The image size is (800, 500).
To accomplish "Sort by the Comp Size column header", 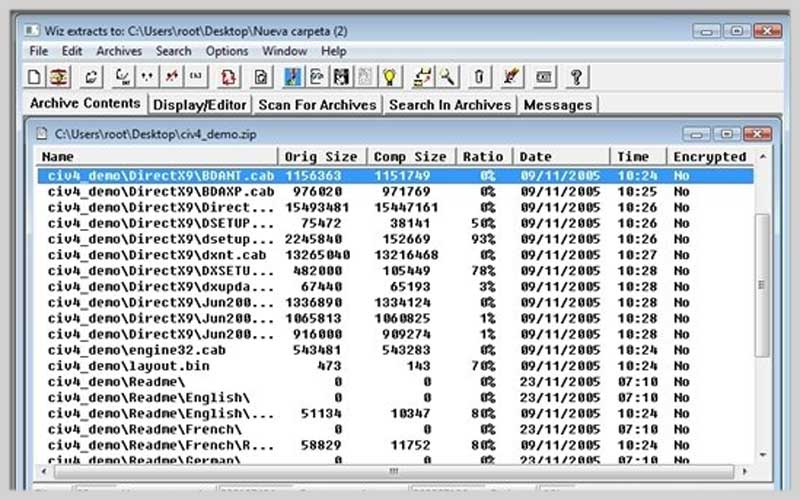I will coord(411,157).
